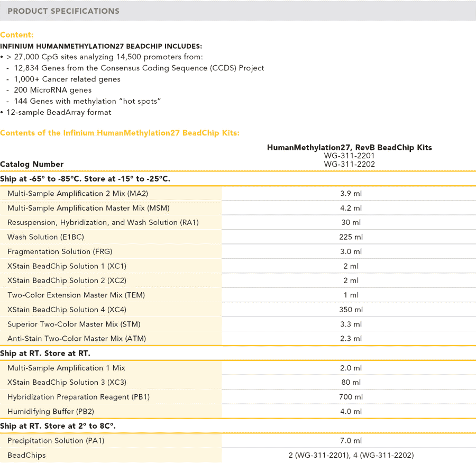Click the '4.2 ml' value
The height and width of the screenshot is (471, 476).
pos(351,208)
